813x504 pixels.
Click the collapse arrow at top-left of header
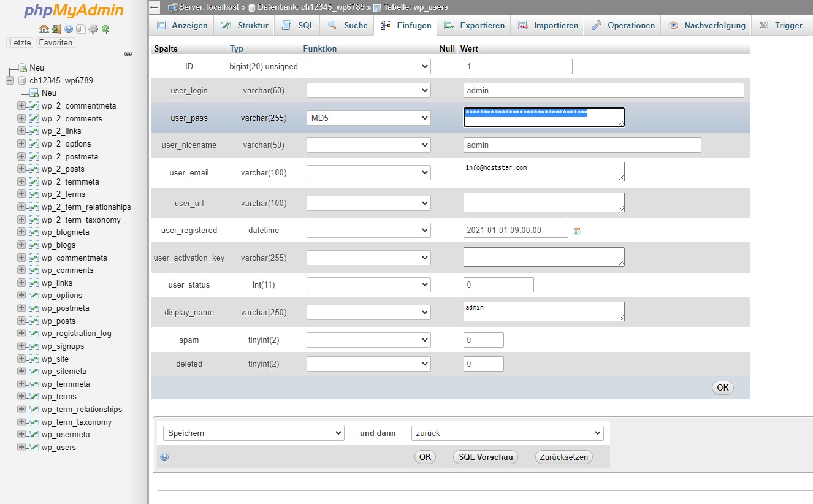[155, 7]
